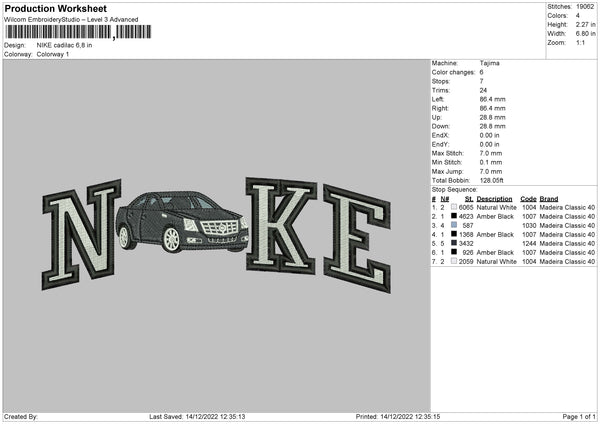Click the 'Brand' column header
The image size is (600, 424).
[549, 199]
